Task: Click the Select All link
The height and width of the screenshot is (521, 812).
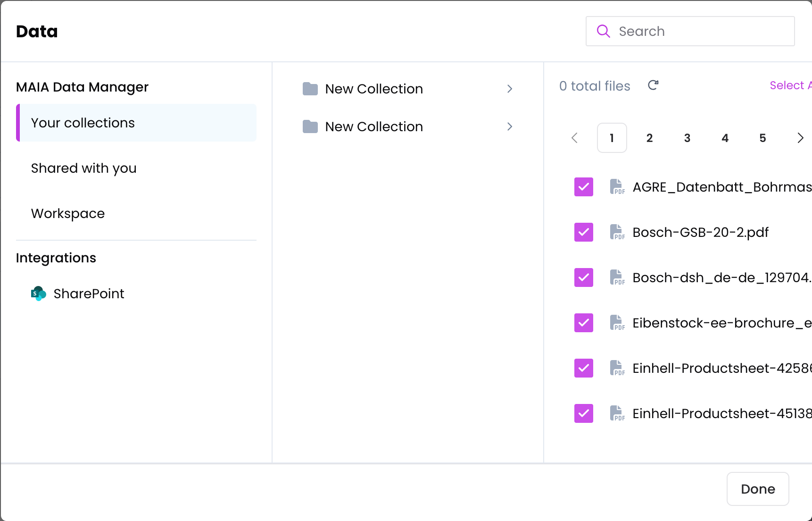Action: [x=791, y=85]
